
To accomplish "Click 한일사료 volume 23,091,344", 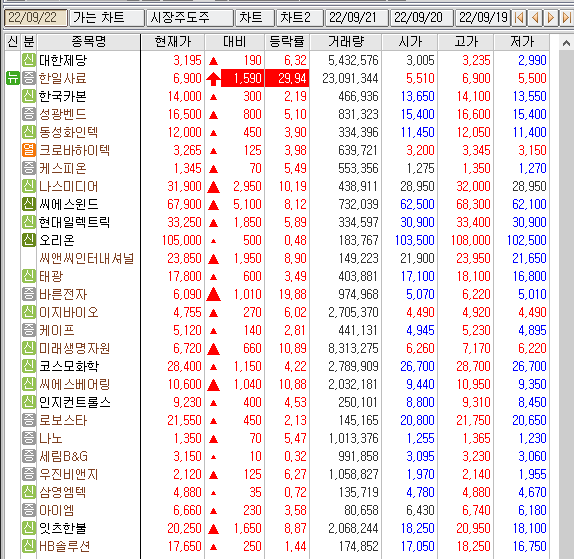I will (350, 78).
